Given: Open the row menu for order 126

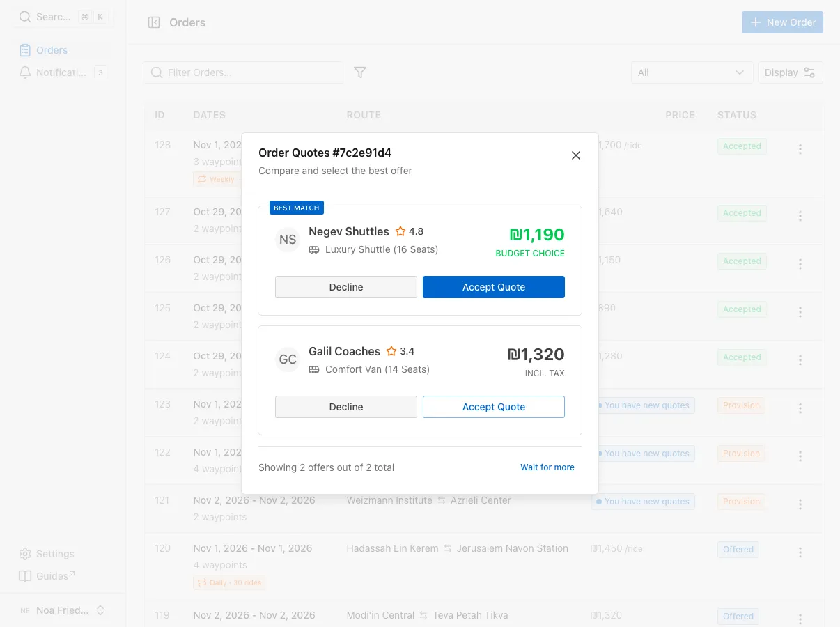Looking at the screenshot, I should [x=800, y=264].
